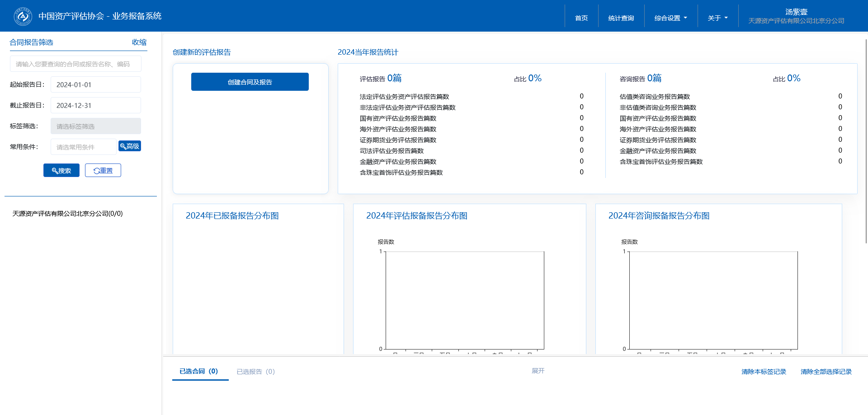Screen dimensions: 868x415
Task: Click the 起始报告日 date field
Action: click(x=95, y=85)
